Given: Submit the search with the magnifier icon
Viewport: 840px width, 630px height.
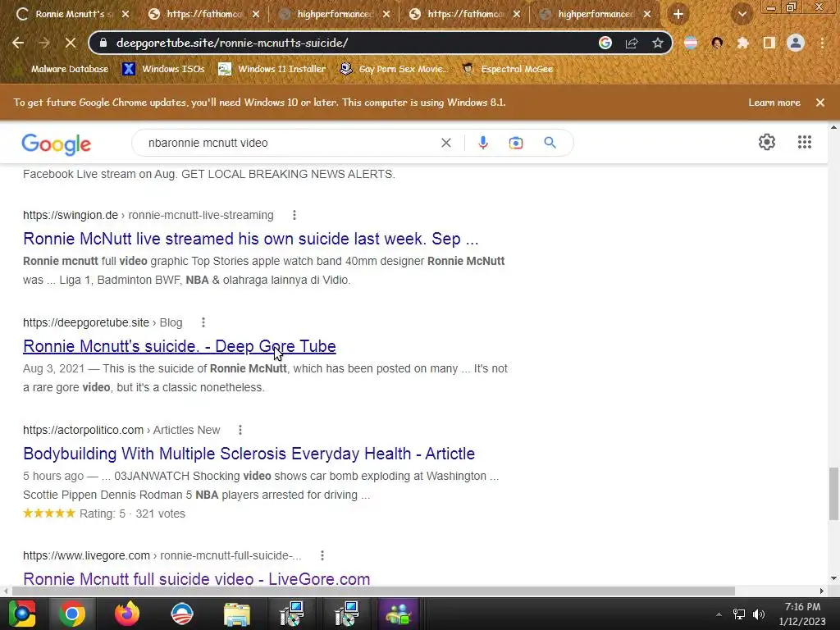Looking at the screenshot, I should (550, 143).
